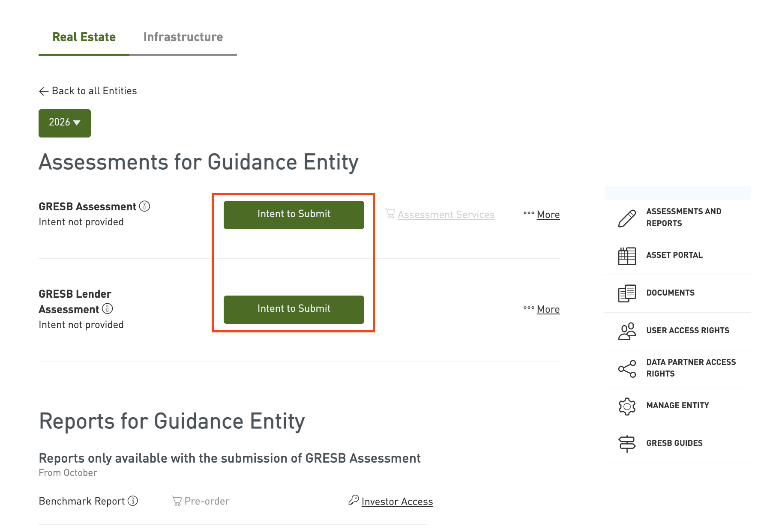767x532 pixels.
Task: Switch to the Infrastructure tab
Action: [183, 37]
